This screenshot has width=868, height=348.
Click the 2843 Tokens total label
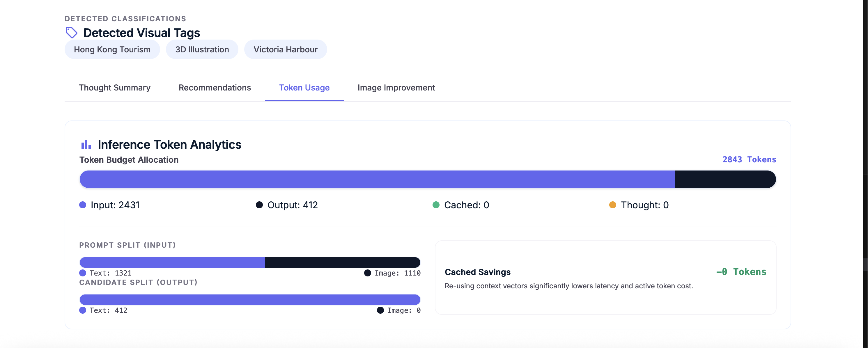pos(749,160)
